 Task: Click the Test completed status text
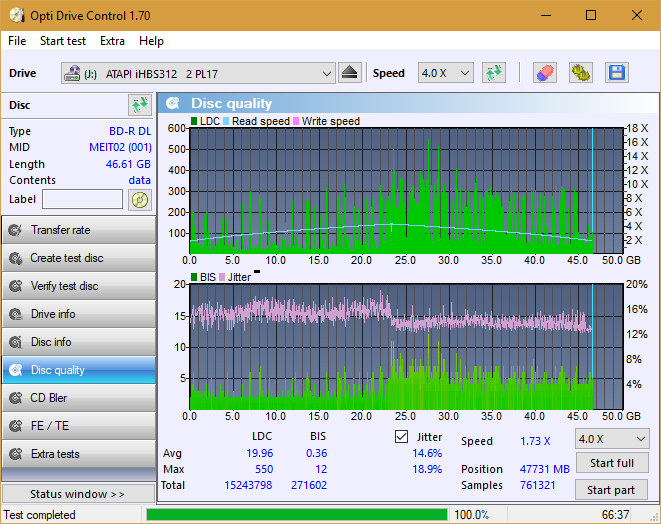coord(40,515)
